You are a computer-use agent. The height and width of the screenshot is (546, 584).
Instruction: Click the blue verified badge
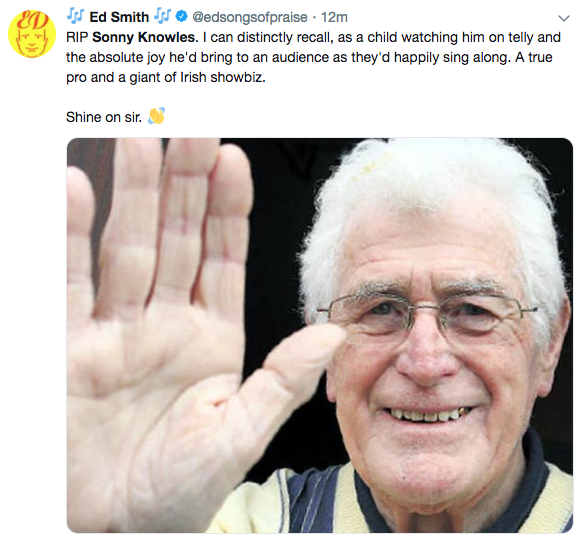181,16
